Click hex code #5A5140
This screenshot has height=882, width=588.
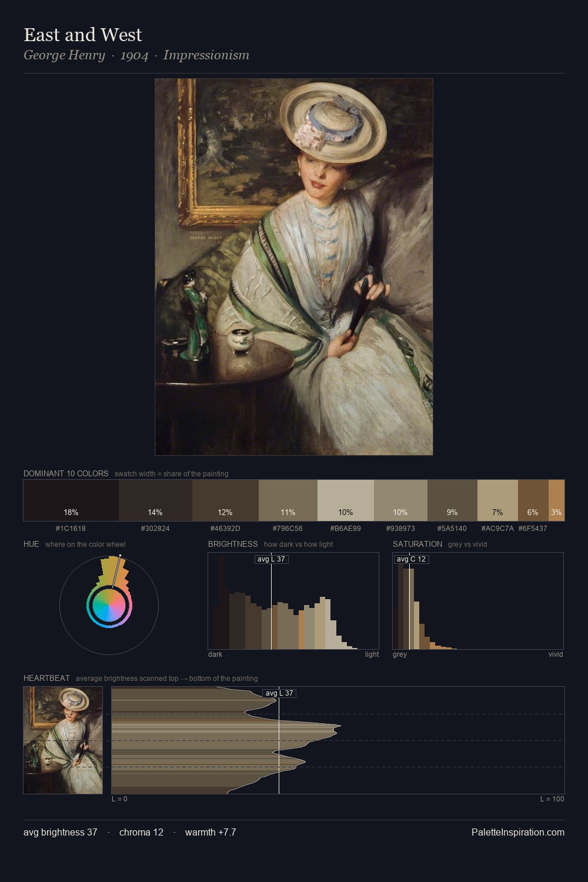coord(452,529)
